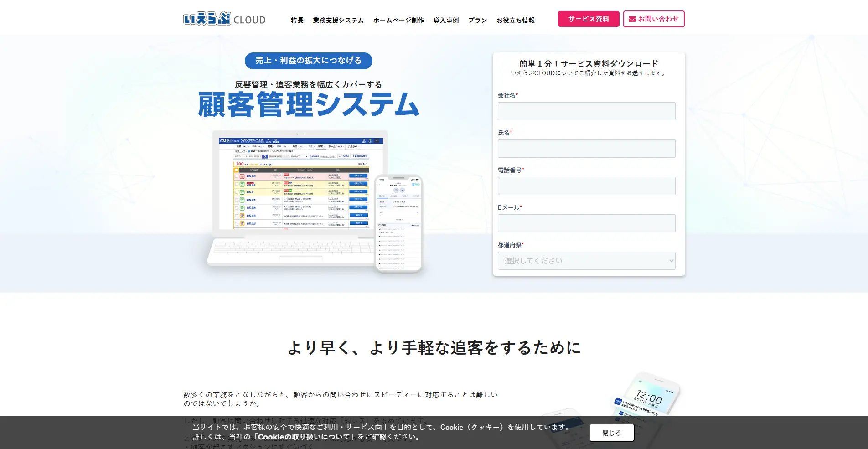Open the 業務支援システム menu item
Viewport: 868px width, 449px height.
[338, 20]
